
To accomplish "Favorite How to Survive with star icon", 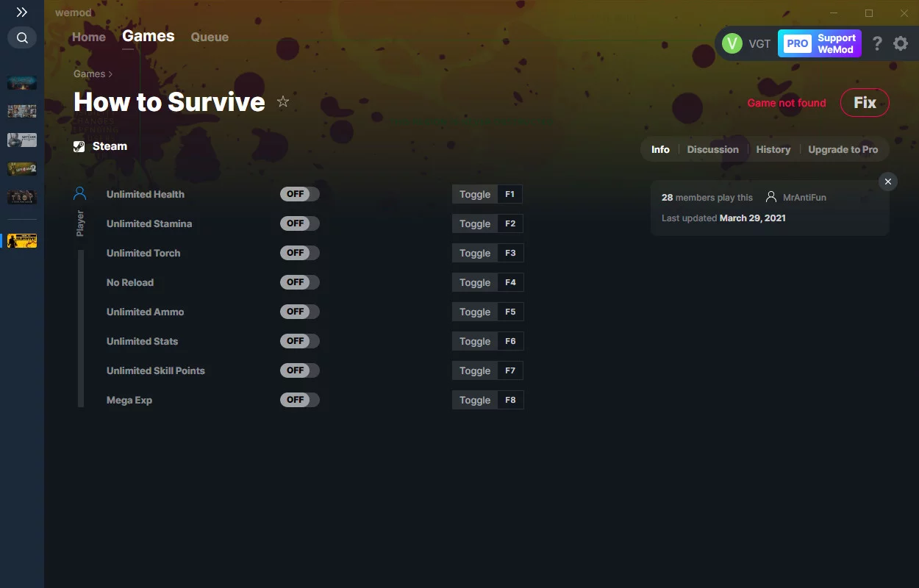I will click(x=283, y=101).
